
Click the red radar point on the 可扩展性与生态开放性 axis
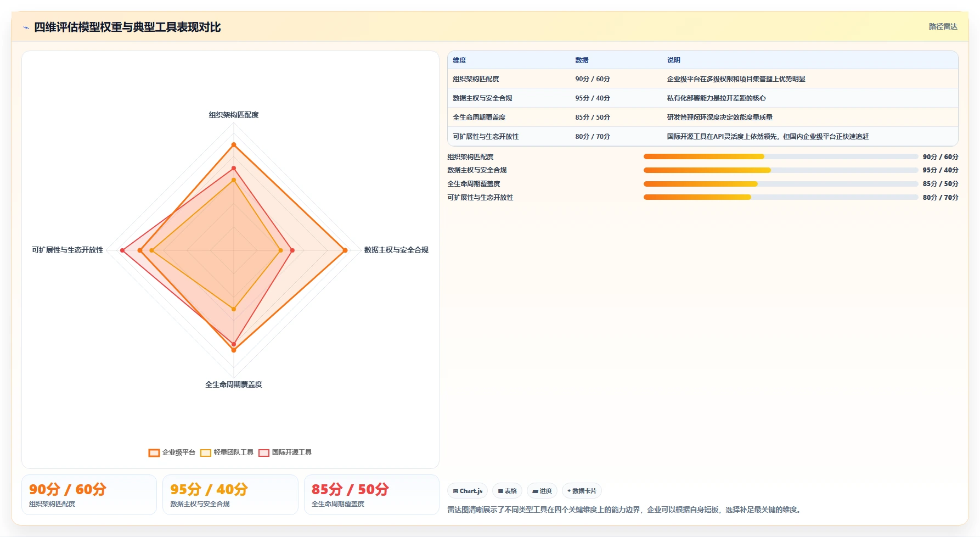tap(122, 250)
